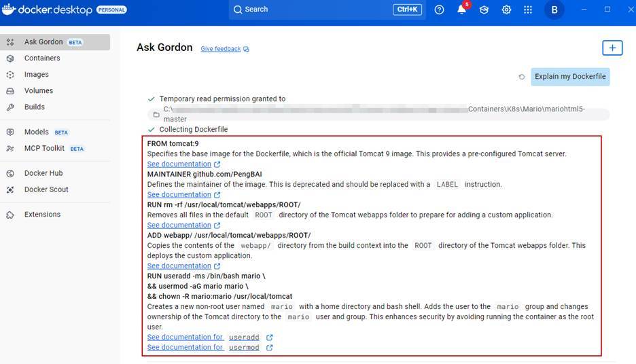
Task: Click 'ADD webapp/ /usr/local/tomcat/webapps/ROOT/' line
Action: (x=229, y=235)
